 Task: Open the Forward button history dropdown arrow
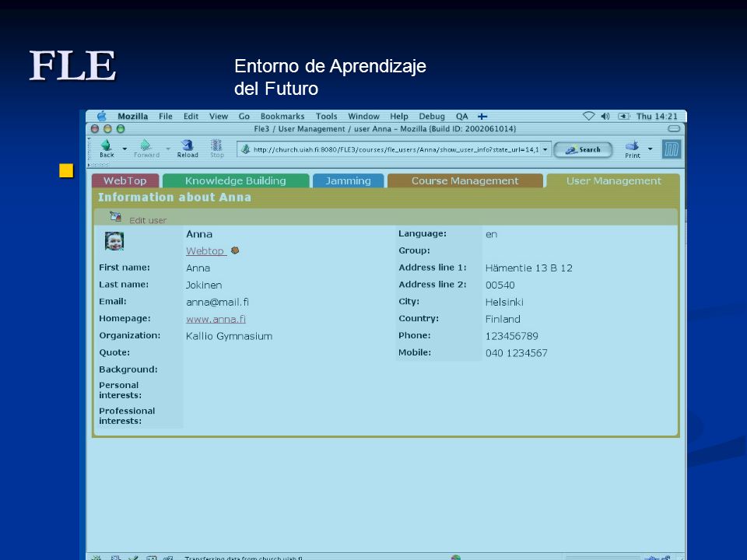[x=168, y=149]
